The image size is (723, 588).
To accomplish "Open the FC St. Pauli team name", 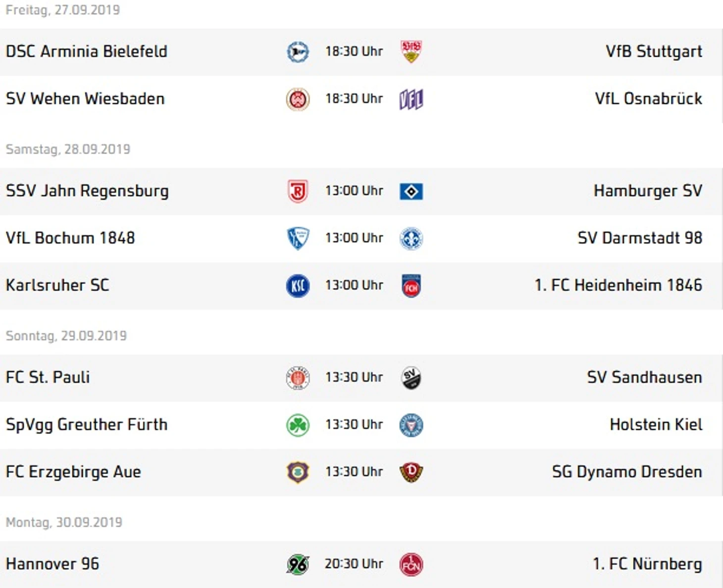I will tap(48, 377).
